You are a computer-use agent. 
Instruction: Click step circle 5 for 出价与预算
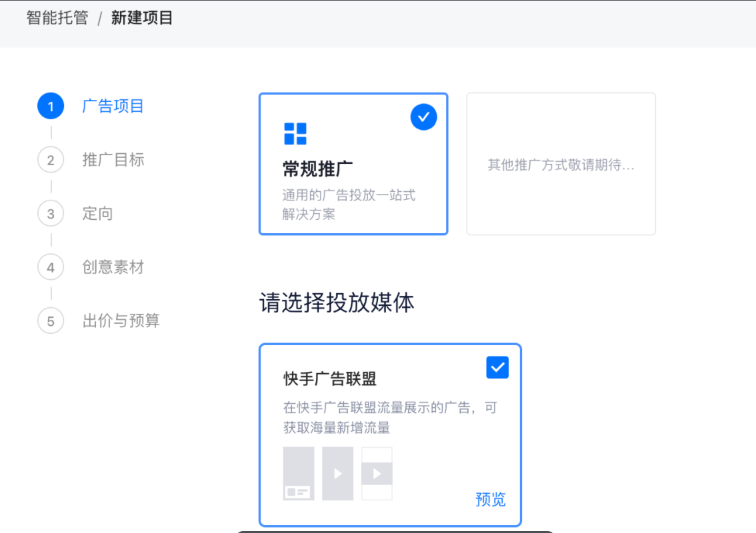tap(51, 320)
